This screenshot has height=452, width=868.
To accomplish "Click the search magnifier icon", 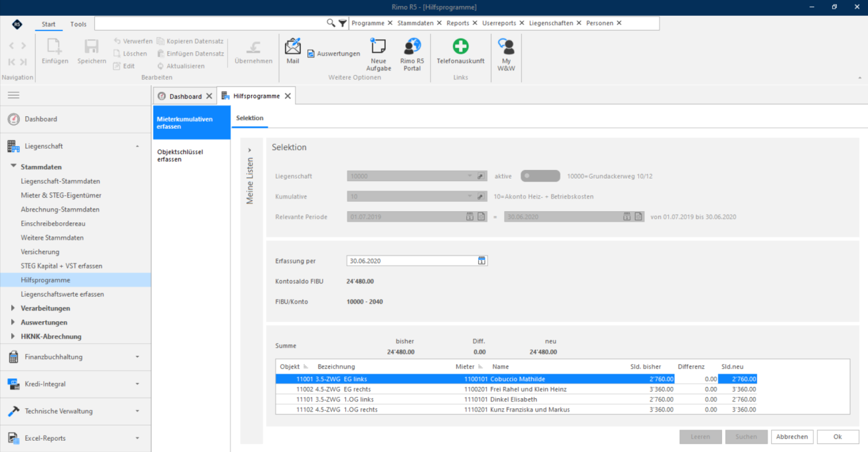I will 331,23.
